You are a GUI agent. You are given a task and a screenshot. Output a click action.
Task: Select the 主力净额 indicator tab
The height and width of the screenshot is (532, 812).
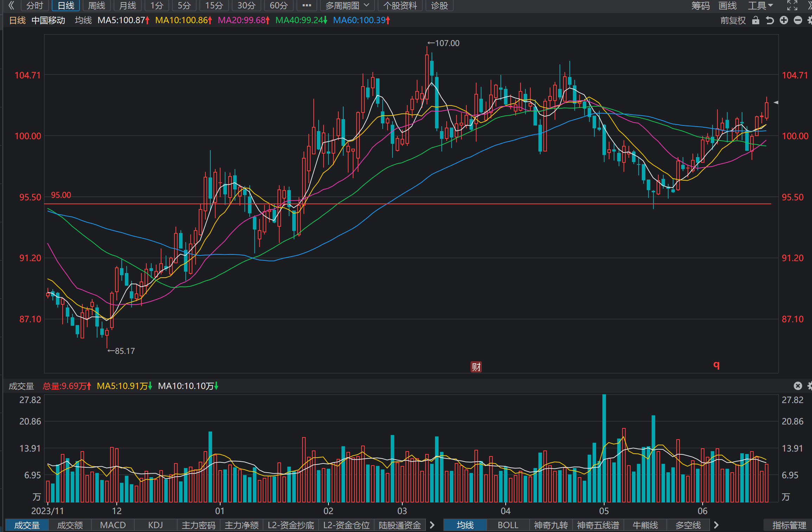click(x=242, y=525)
